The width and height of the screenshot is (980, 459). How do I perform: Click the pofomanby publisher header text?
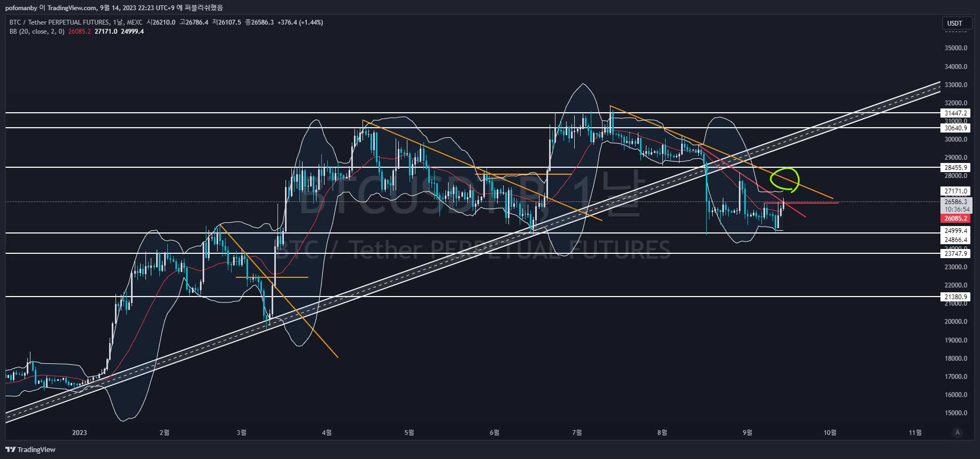(x=114, y=7)
